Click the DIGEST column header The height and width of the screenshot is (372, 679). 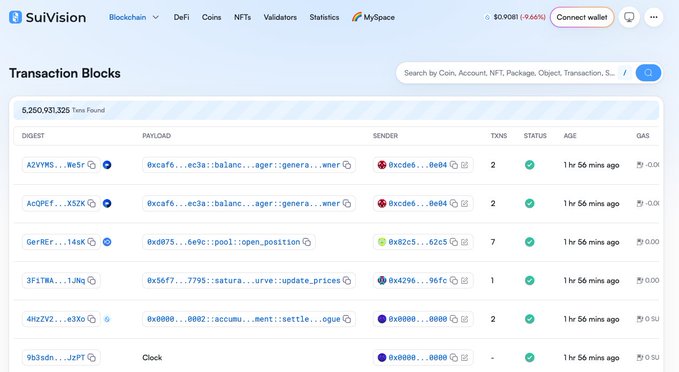pos(33,136)
